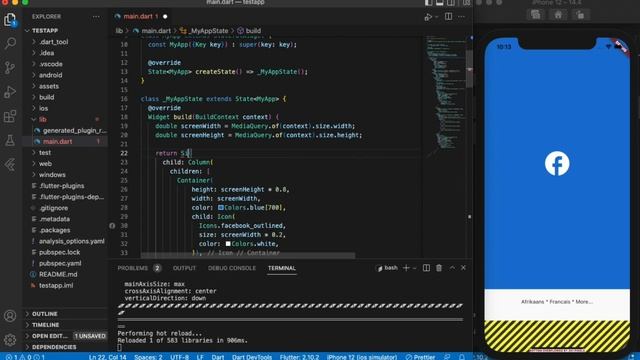This screenshot has width=640, height=360.
Task: Click the blue color swatch beside Colors.blue[700]
Action: (220, 208)
